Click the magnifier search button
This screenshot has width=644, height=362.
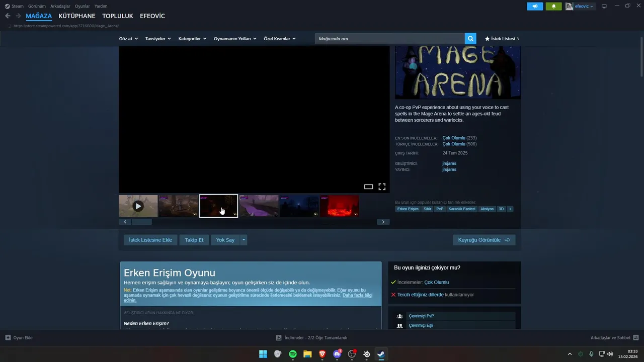(470, 39)
